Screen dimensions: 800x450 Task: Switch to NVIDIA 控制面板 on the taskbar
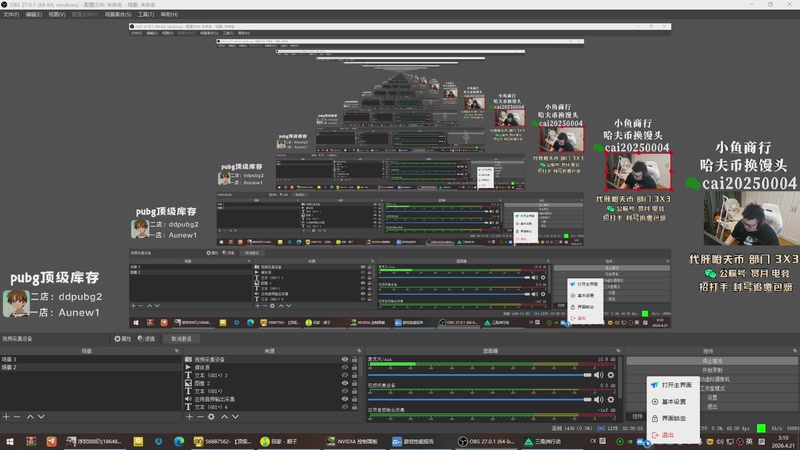tap(353, 441)
